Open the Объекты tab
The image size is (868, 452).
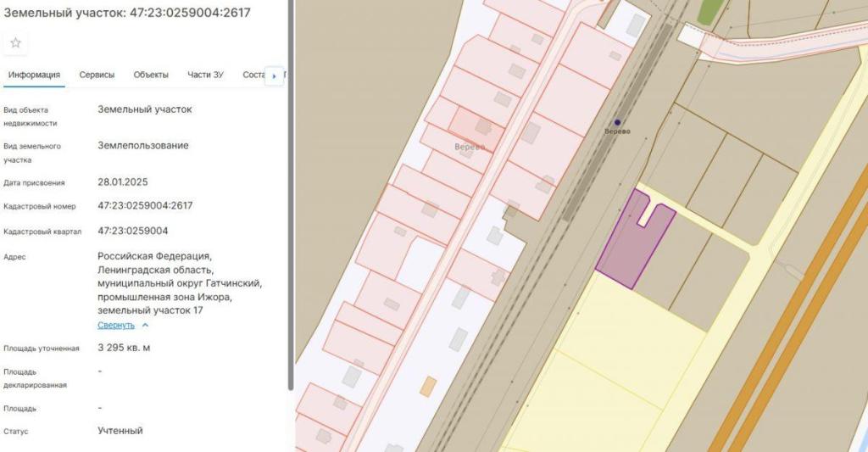pos(151,75)
